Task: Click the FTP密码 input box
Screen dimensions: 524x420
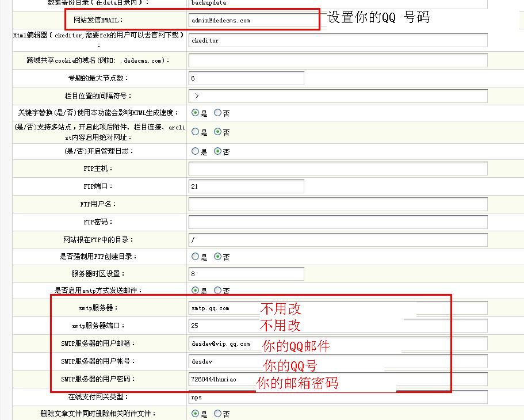Action: pyautogui.click(x=336, y=222)
